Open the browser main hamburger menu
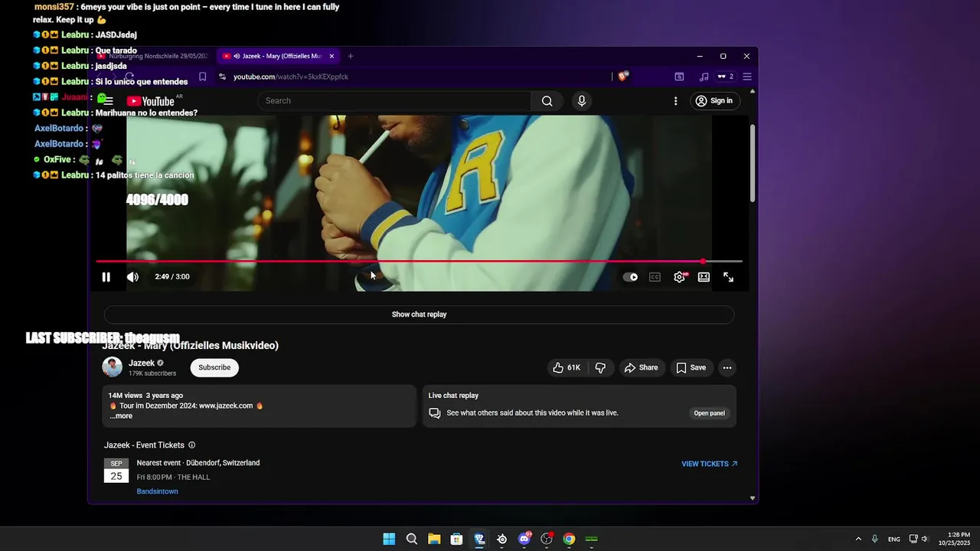980x551 pixels. 747,77
